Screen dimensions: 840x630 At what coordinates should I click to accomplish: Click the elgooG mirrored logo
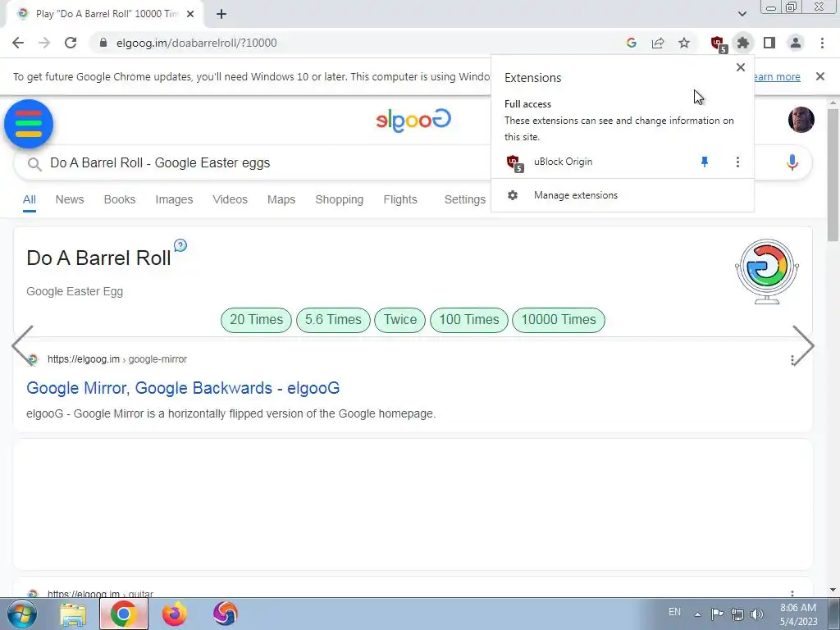pyautogui.click(x=413, y=120)
